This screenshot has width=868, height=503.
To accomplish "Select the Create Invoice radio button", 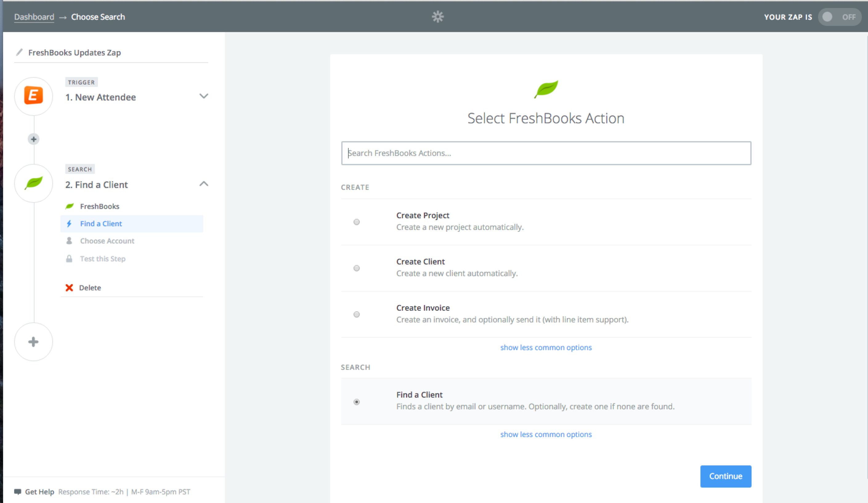I will (x=356, y=314).
